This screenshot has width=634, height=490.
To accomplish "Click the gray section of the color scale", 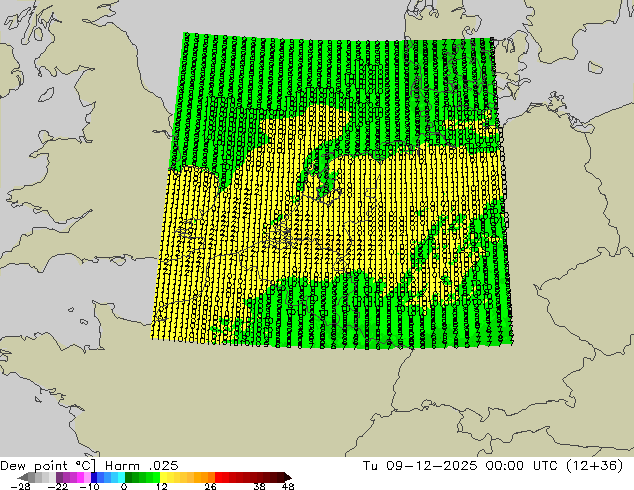I will pyautogui.click(x=42, y=477).
